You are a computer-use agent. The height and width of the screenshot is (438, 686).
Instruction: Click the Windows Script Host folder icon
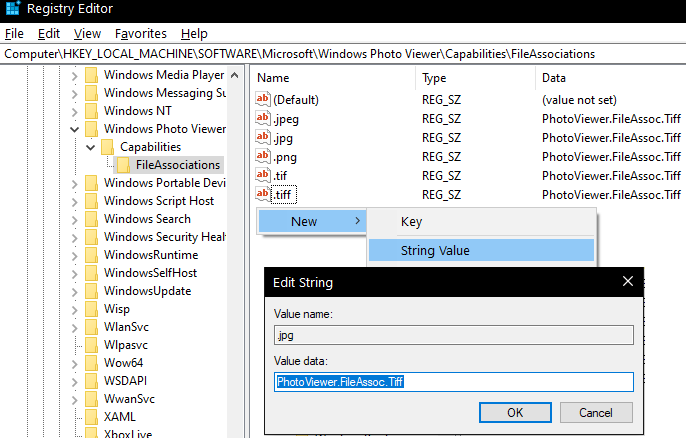pyautogui.click(x=91, y=200)
